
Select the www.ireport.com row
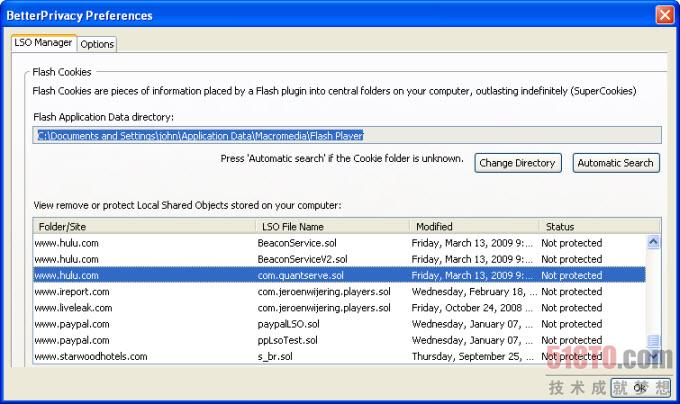point(340,292)
